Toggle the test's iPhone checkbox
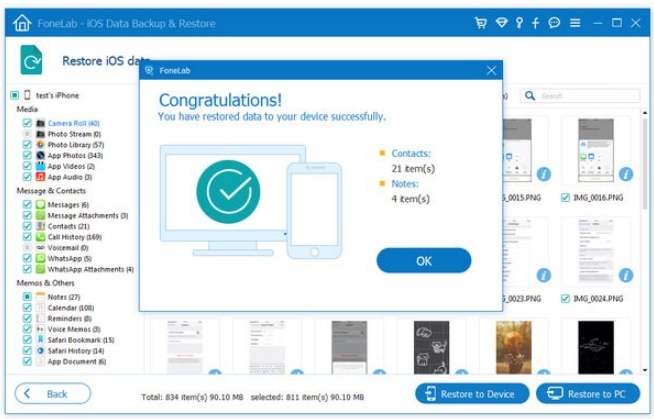 15,95
